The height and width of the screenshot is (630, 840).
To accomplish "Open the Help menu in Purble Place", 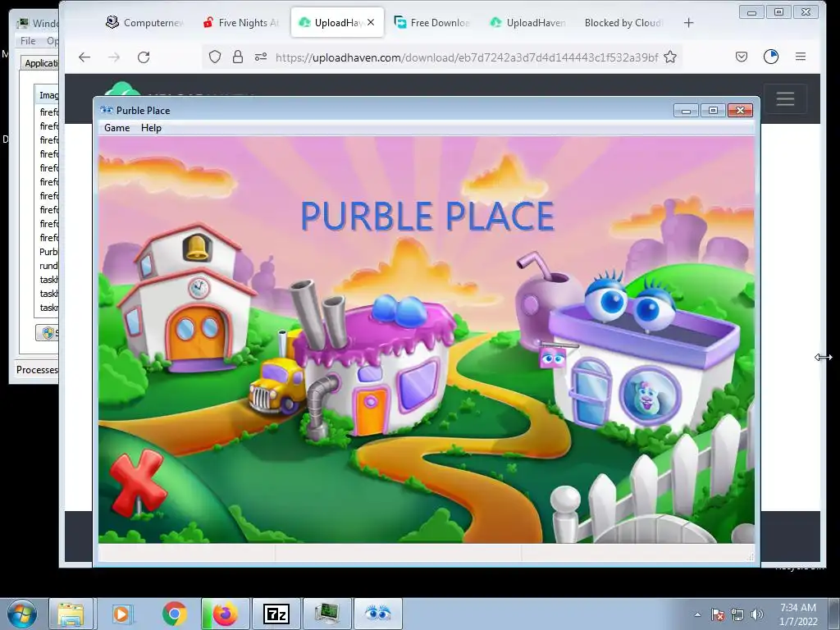I will [151, 127].
